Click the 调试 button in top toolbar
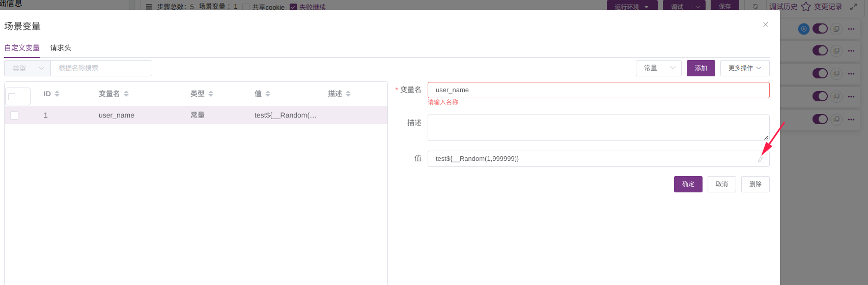 tap(677, 7)
